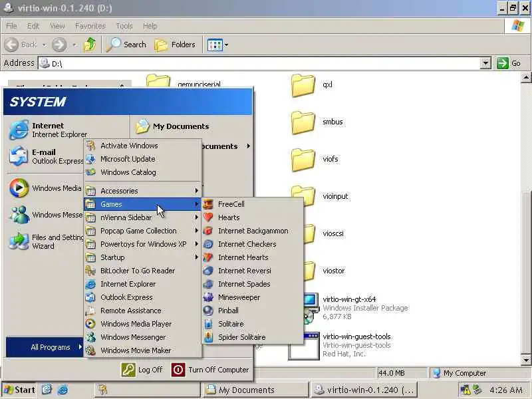Open My Documents in Start menu

point(172,126)
